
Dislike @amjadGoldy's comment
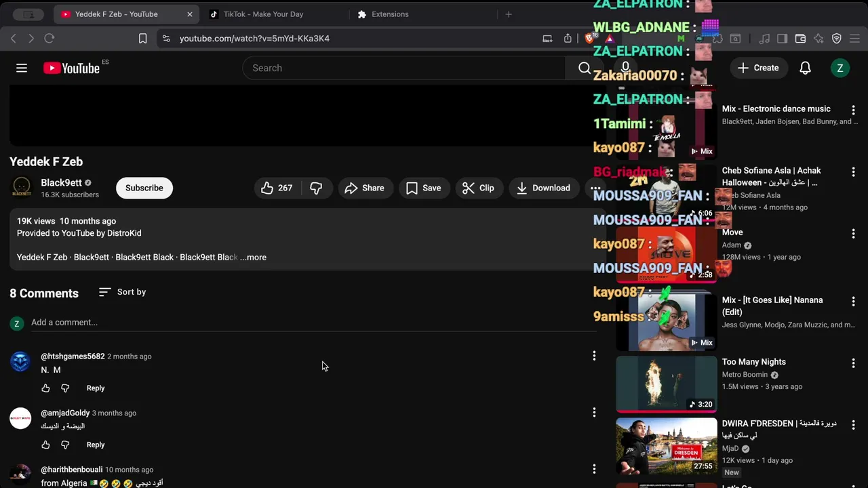[65, 445]
